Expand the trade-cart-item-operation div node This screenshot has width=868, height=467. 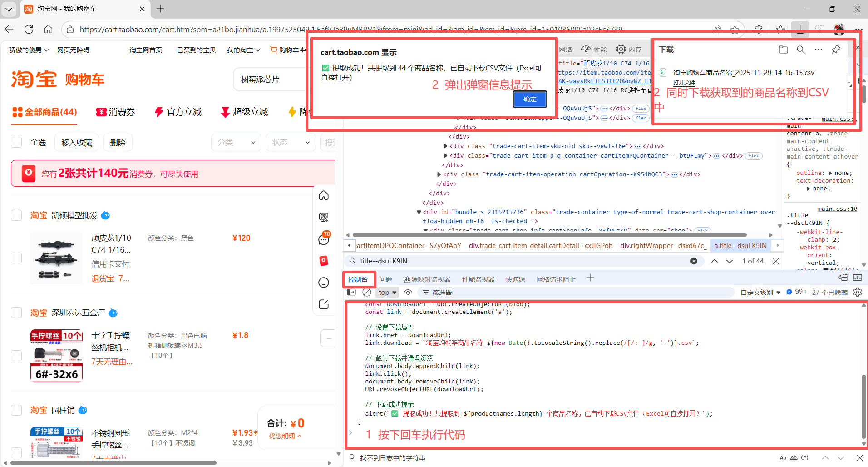click(439, 174)
